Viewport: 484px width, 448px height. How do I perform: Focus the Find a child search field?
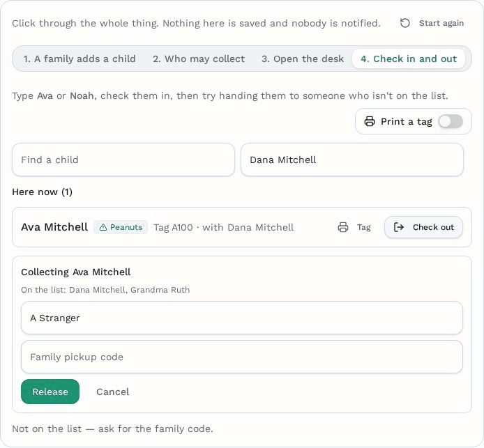point(123,160)
